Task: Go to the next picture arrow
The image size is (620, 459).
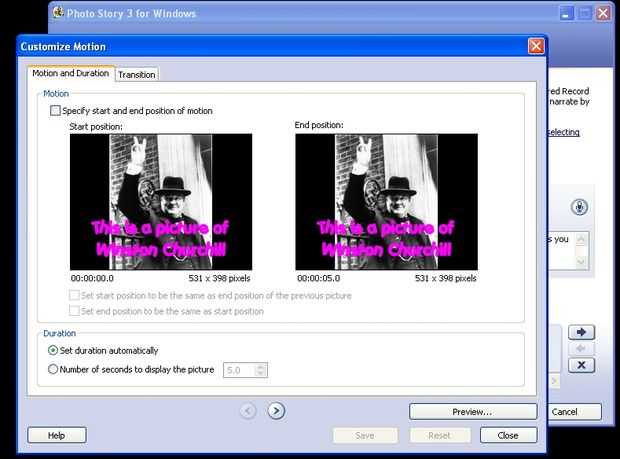Action: pos(276,411)
